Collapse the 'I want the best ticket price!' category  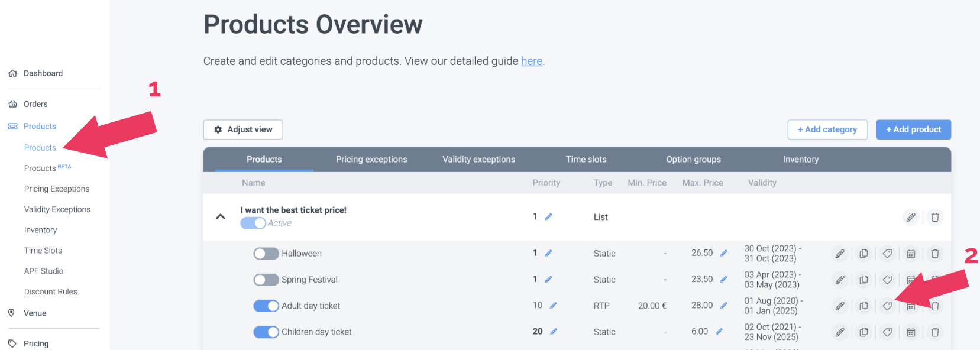coord(221,217)
